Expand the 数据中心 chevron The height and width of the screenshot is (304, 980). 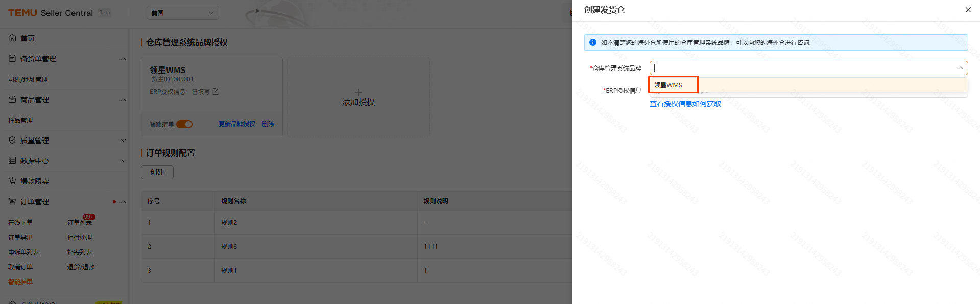coord(123,161)
